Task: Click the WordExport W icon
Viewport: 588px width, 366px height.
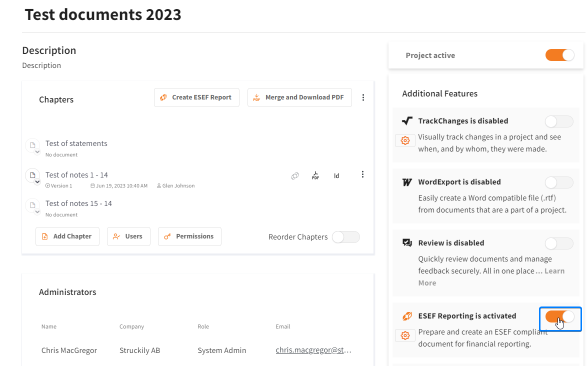Action: point(407,182)
